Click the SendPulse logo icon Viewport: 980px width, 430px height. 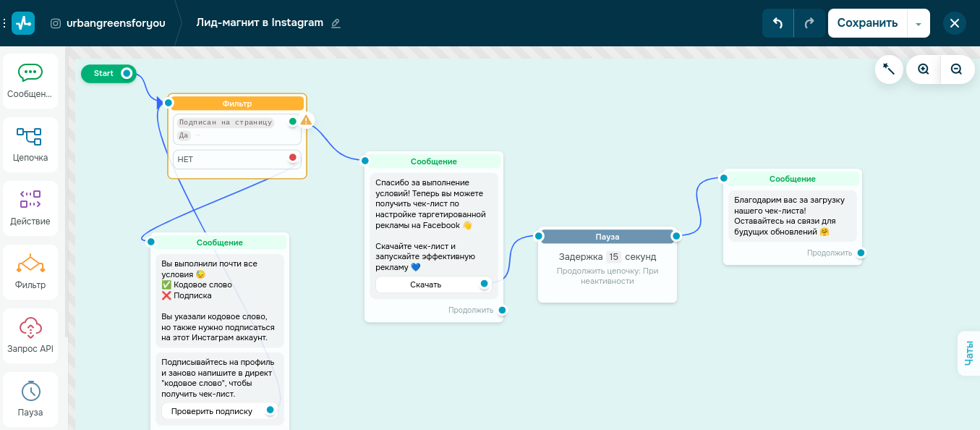click(x=23, y=23)
